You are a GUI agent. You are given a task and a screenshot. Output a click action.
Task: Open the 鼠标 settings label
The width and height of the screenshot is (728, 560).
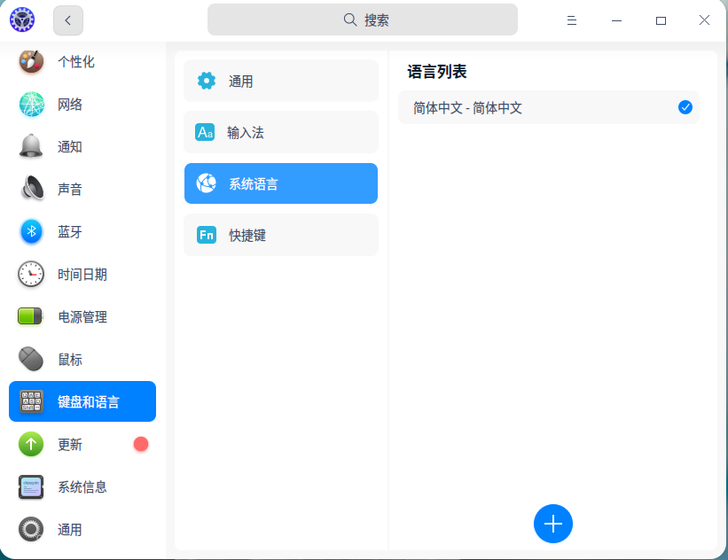[x=70, y=359]
